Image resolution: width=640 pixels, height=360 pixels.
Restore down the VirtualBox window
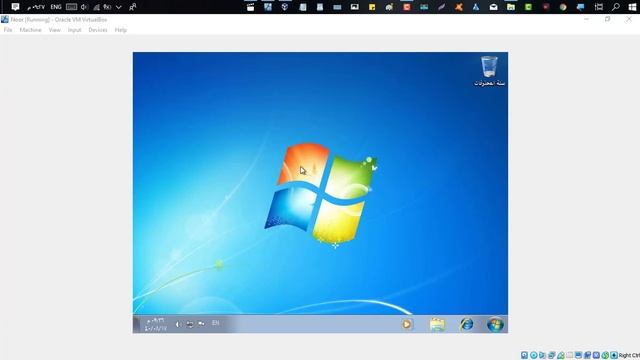click(x=607, y=19)
